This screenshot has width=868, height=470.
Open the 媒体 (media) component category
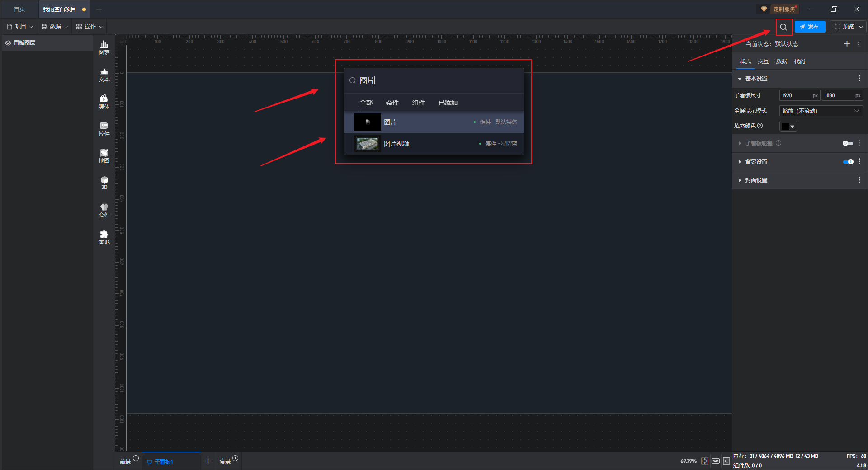[x=104, y=102]
